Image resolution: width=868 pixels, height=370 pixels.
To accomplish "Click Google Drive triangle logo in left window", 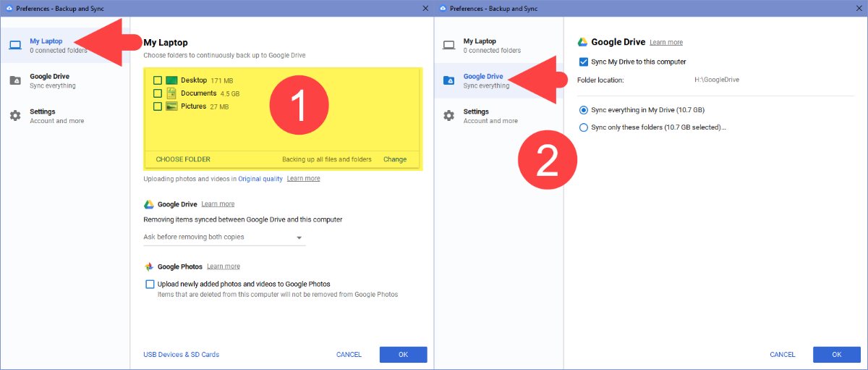I will point(149,204).
